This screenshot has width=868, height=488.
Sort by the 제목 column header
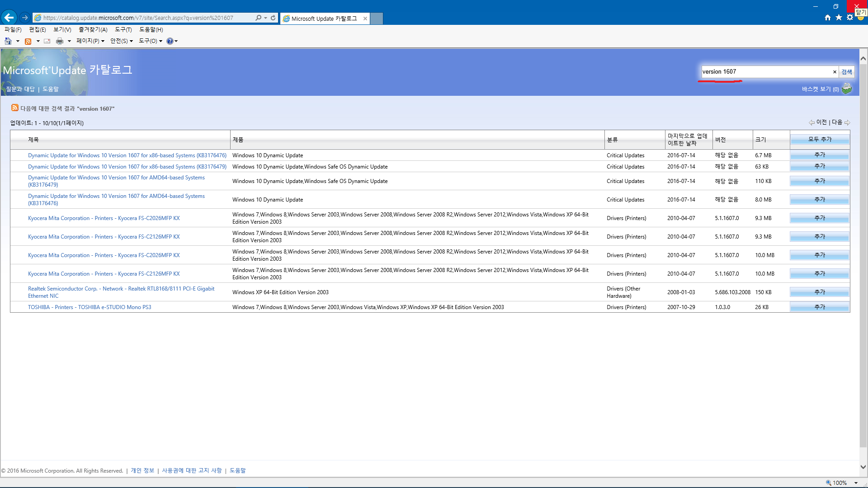click(x=33, y=140)
